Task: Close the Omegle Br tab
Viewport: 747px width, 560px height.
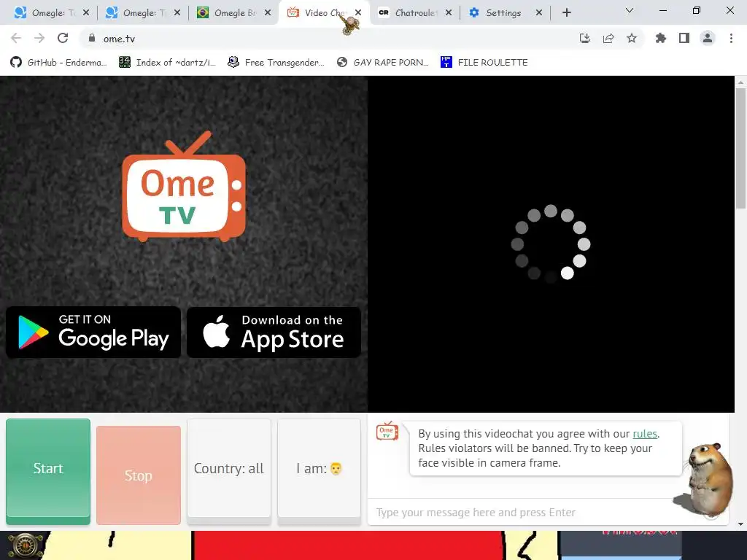Action: tap(268, 13)
